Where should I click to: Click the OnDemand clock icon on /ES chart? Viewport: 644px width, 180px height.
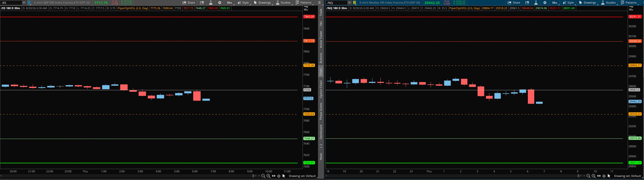pyautogui.click(x=202, y=3)
